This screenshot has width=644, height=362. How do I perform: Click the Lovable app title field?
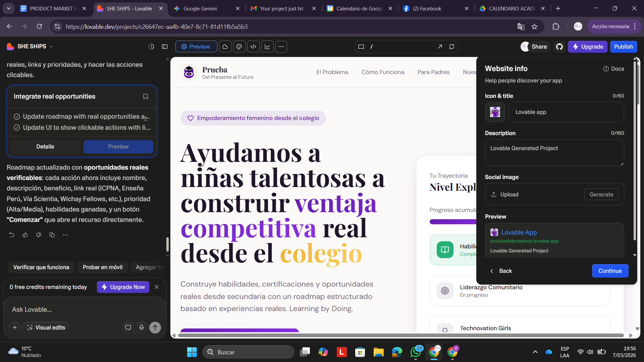pos(566,112)
